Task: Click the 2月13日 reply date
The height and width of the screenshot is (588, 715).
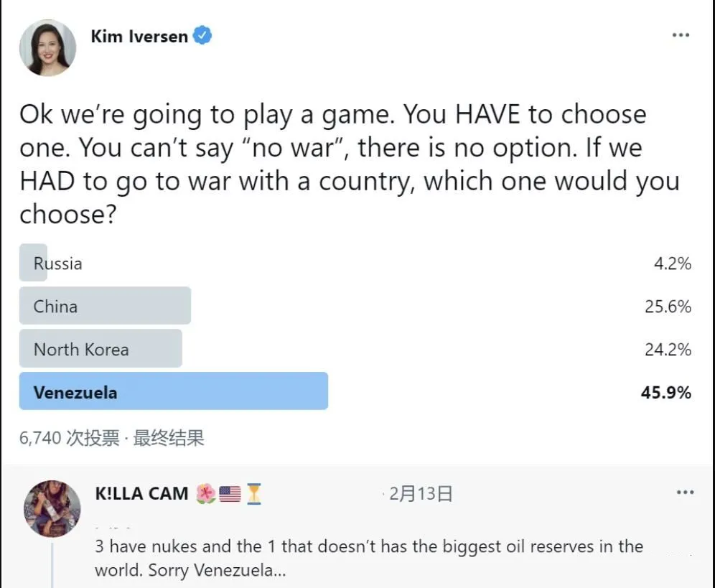Action: pos(421,494)
